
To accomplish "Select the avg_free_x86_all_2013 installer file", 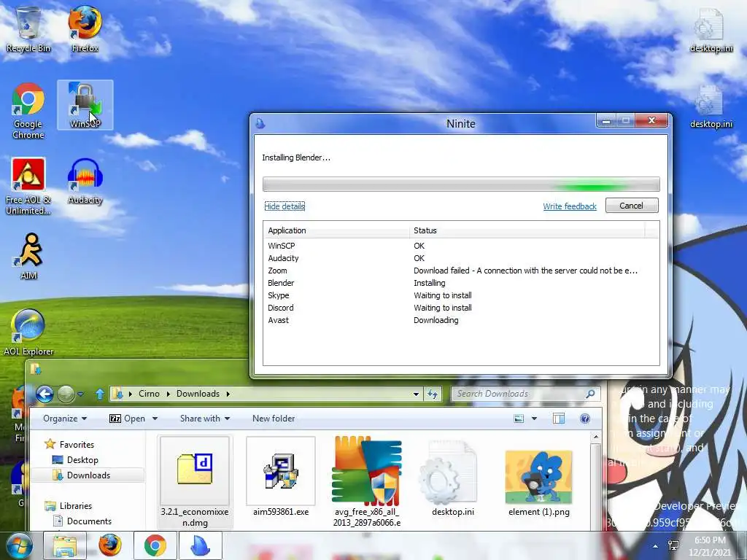I will click(x=367, y=481).
